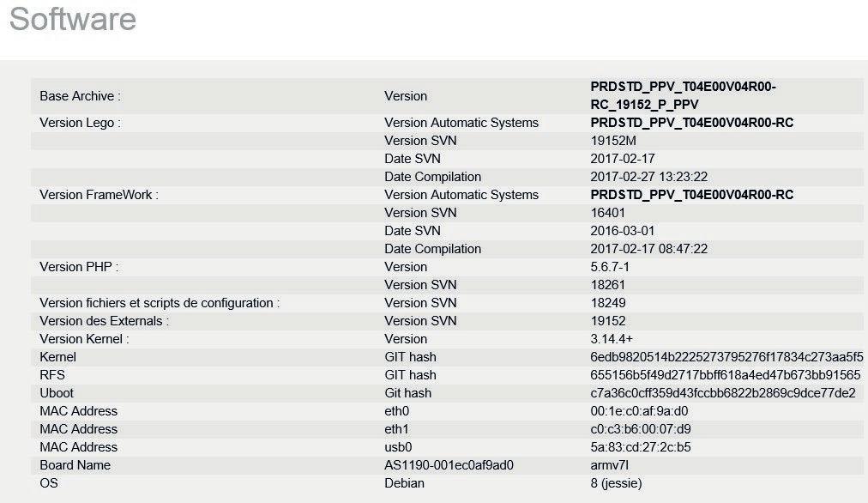Image resolution: width=868 pixels, height=503 pixels.
Task: Select the PHP version 5.6.7-1
Action: coord(610,266)
